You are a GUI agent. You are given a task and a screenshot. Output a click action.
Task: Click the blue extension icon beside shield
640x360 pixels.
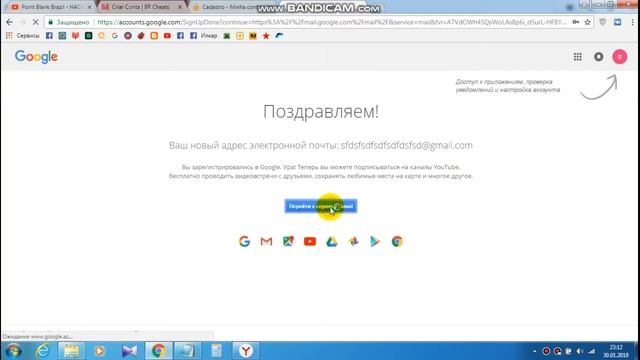(x=618, y=22)
